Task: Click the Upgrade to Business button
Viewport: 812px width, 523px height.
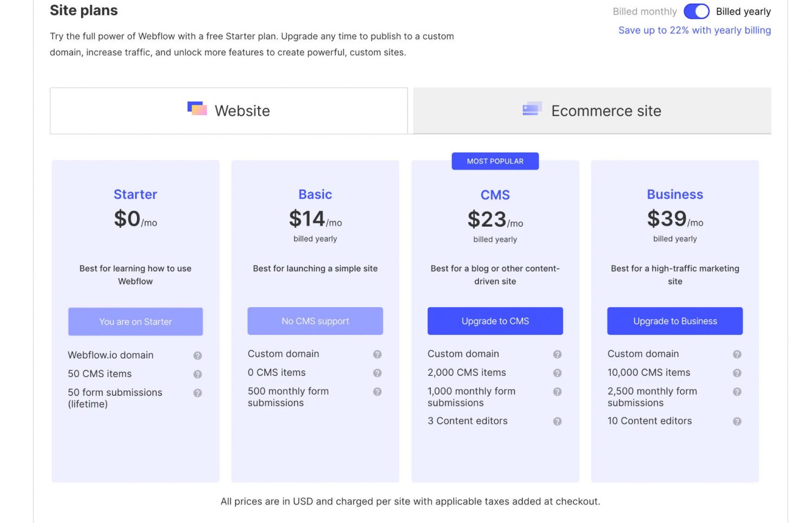Action: (x=675, y=321)
